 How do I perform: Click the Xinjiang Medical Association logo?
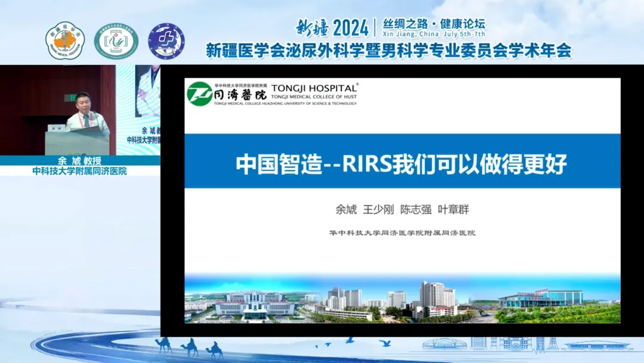click(x=65, y=41)
